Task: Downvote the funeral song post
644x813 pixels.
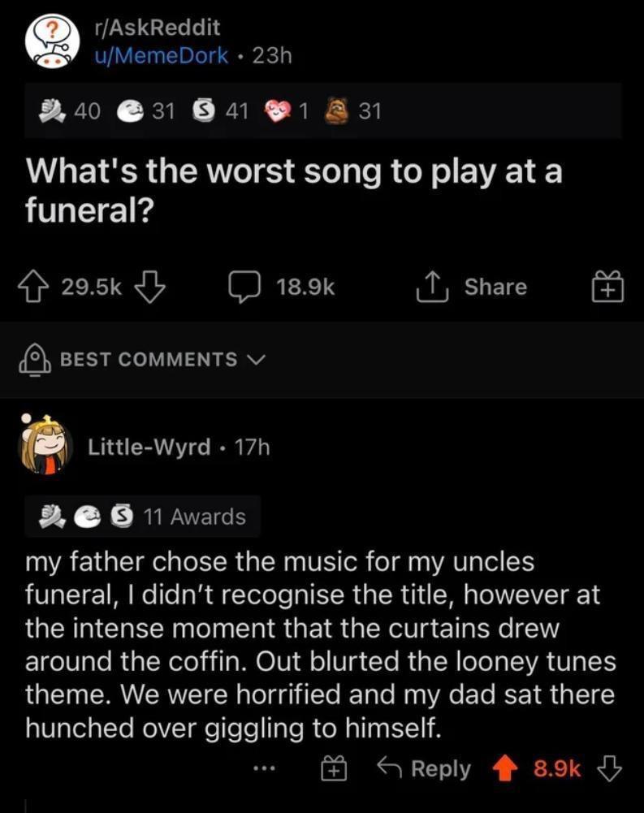Action: point(149,288)
